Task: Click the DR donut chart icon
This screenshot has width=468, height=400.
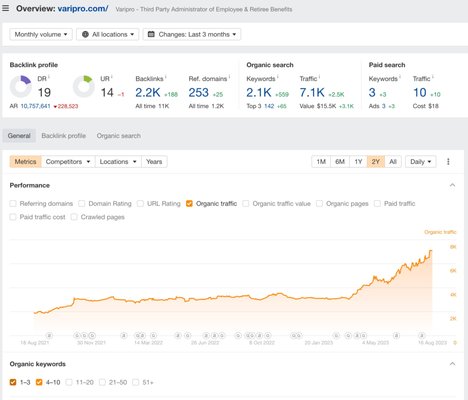Action: pyautogui.click(x=21, y=86)
